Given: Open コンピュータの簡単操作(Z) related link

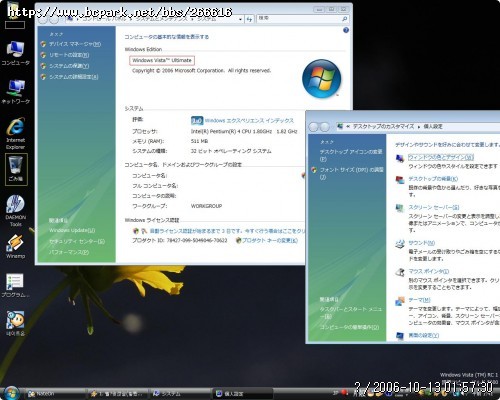Looking at the screenshot, I should (x=349, y=327).
